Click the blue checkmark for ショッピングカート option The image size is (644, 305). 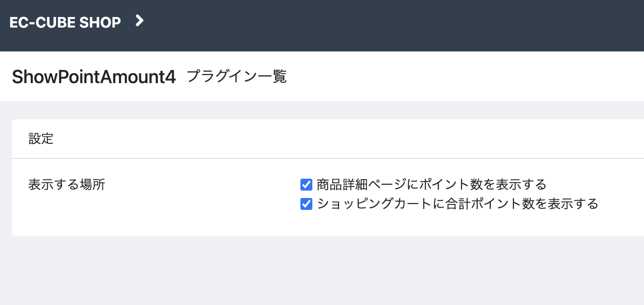pos(306,203)
